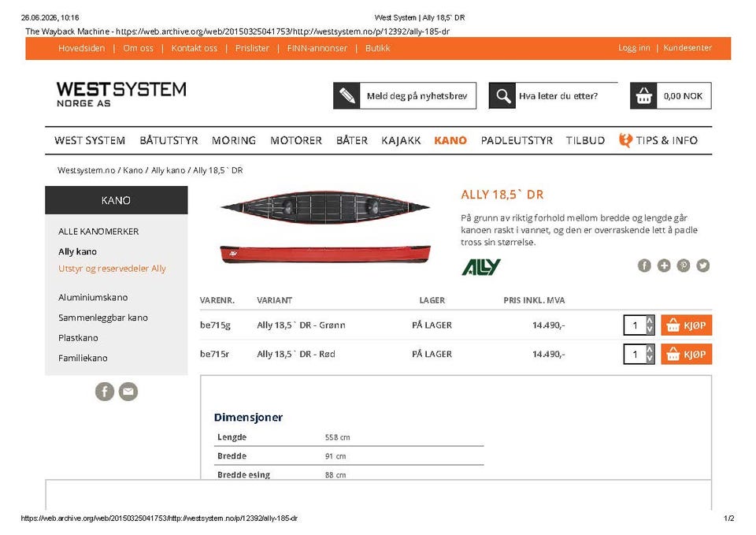This screenshot has width=756, height=535.
Task: Click the pencil newsletter signup icon
Action: tap(346, 95)
